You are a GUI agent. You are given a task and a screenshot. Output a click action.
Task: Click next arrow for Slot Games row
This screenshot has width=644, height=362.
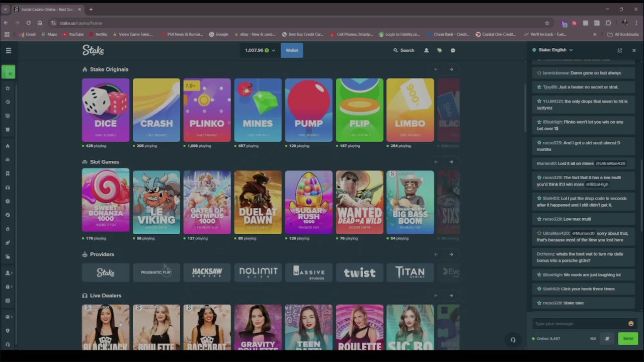(x=451, y=162)
